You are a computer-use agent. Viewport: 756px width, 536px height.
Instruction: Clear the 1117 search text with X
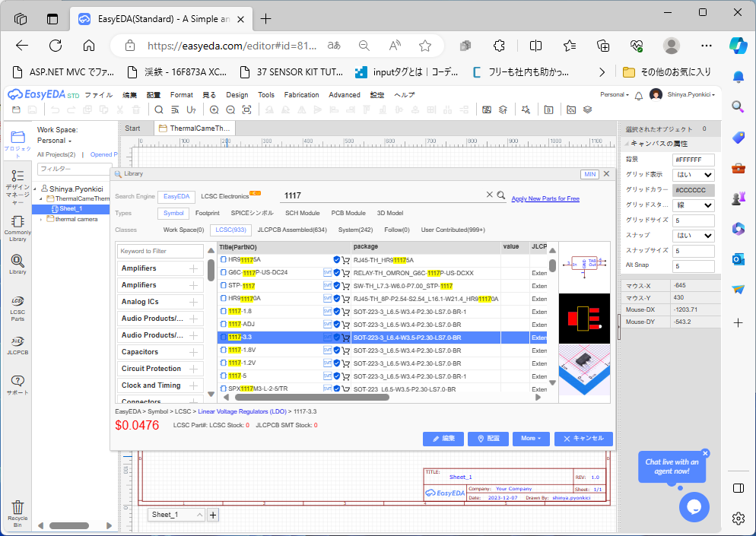tap(489, 195)
